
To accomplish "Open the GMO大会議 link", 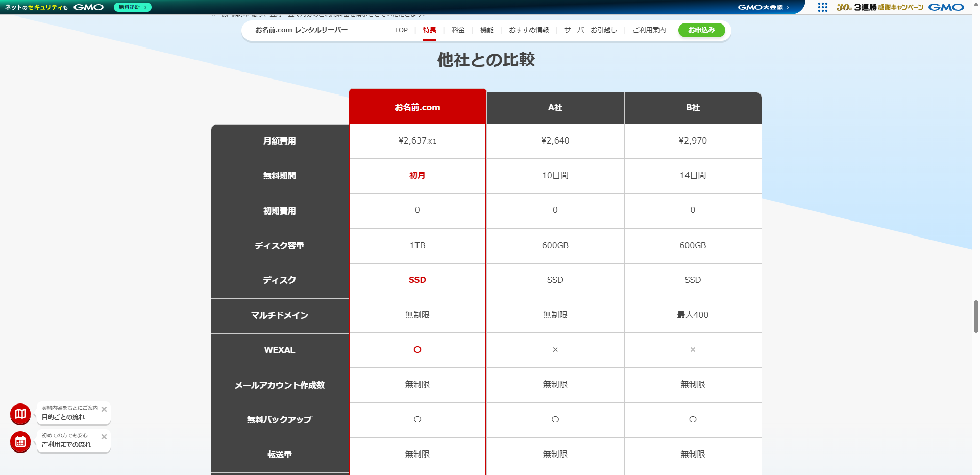I will click(763, 7).
